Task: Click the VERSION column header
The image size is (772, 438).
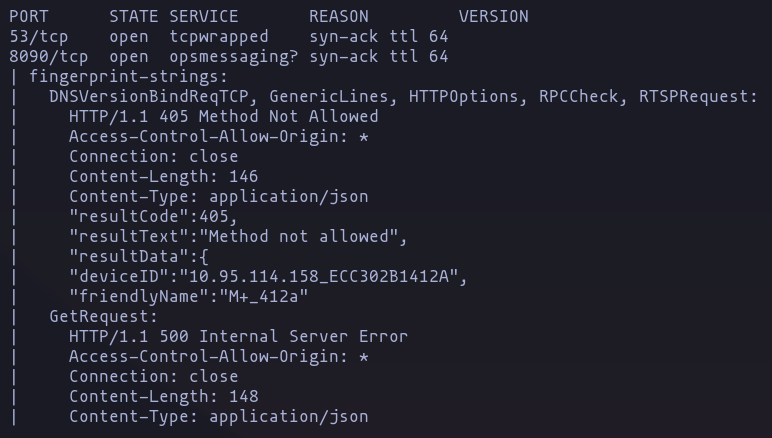Action: (493, 17)
